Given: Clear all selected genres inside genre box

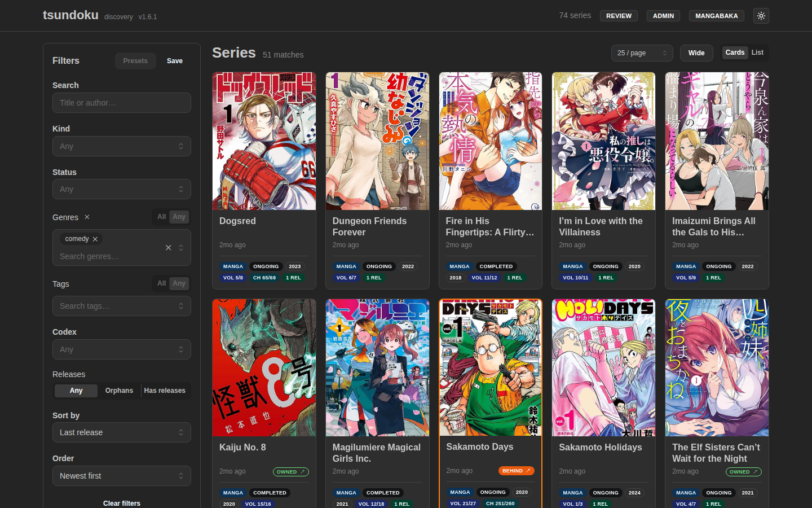Looking at the screenshot, I should coord(168,247).
